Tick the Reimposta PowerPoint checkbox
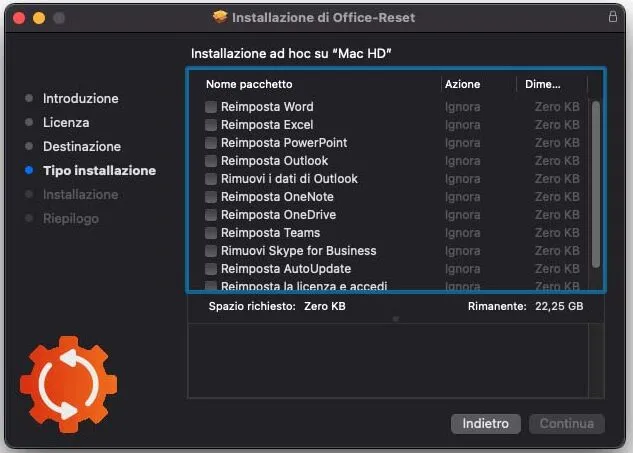This screenshot has width=633, height=453. (211, 143)
